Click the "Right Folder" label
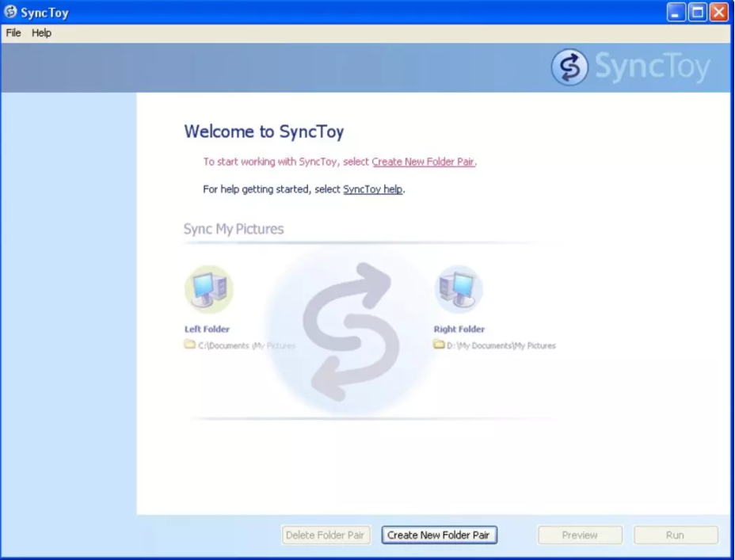The width and height of the screenshot is (735, 560). tap(459, 329)
